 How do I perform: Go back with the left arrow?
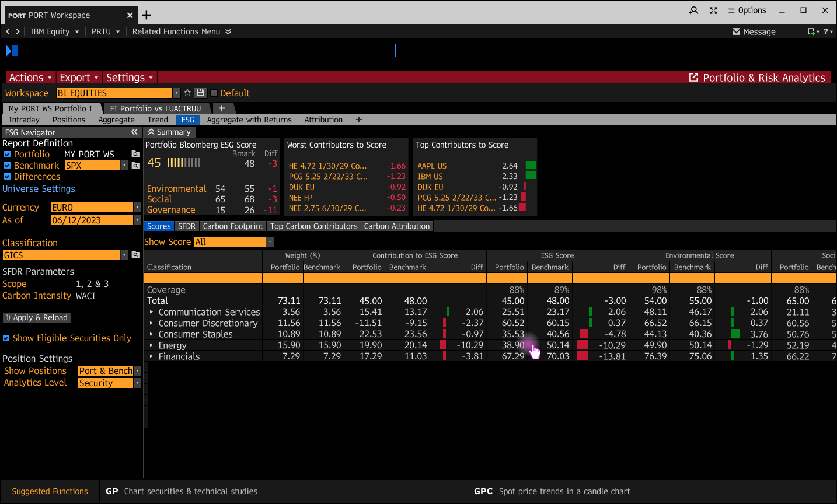click(8, 32)
